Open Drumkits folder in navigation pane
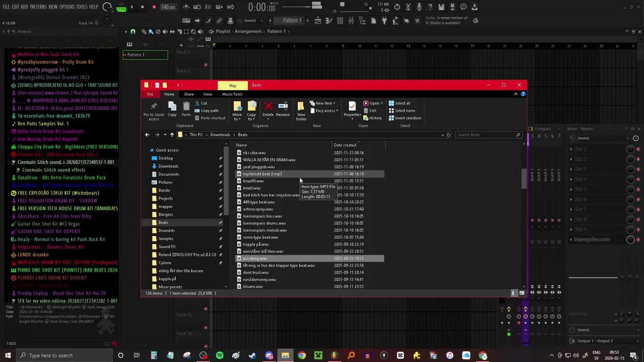This screenshot has height=362, width=644. (x=167, y=231)
